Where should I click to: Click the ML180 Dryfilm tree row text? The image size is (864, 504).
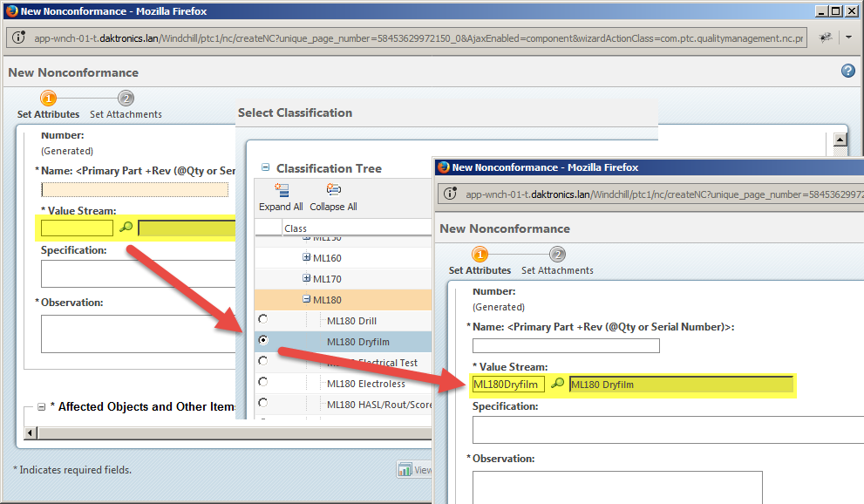pos(358,342)
